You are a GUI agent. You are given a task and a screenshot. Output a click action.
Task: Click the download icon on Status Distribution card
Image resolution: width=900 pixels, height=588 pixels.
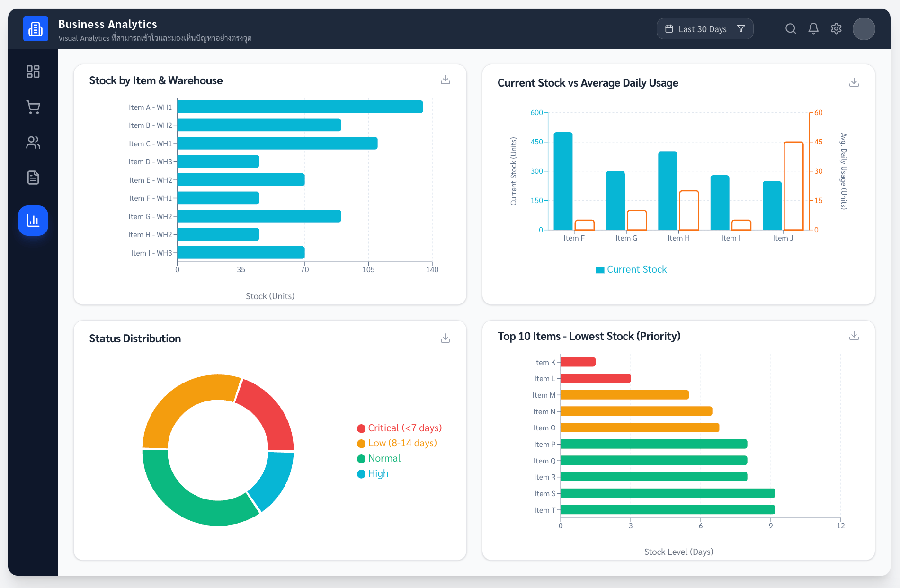[445, 338]
